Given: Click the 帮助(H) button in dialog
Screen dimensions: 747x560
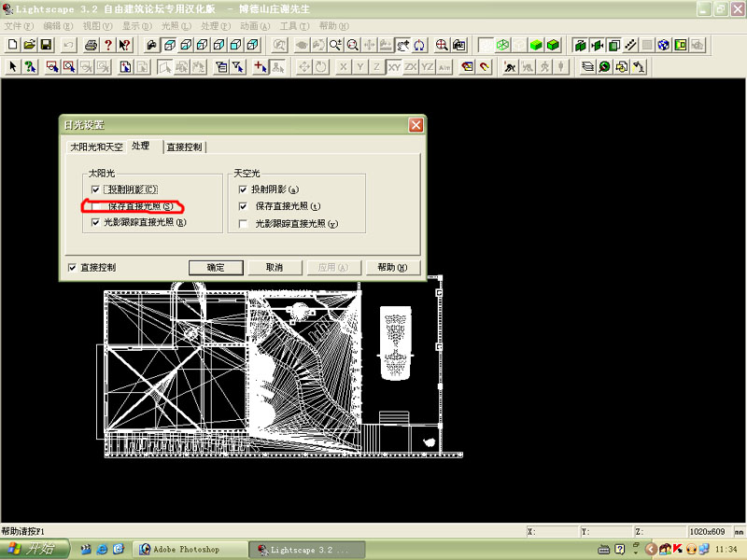Looking at the screenshot, I should (x=392, y=268).
